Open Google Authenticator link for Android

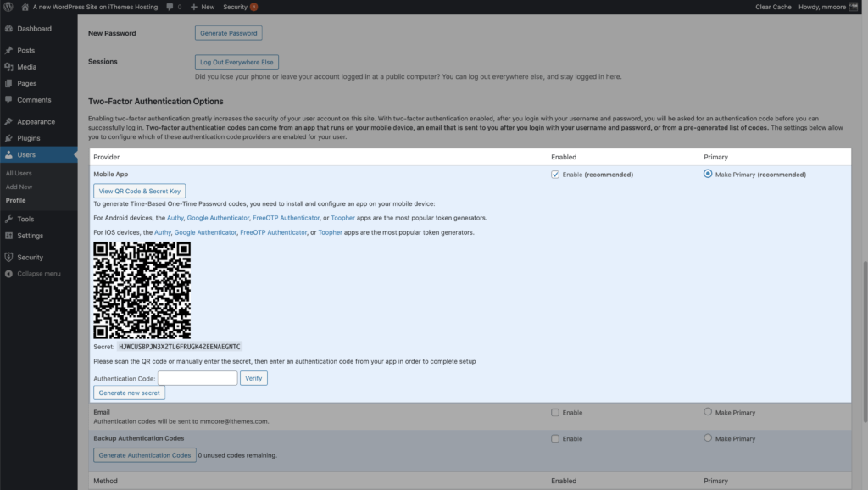click(x=218, y=218)
